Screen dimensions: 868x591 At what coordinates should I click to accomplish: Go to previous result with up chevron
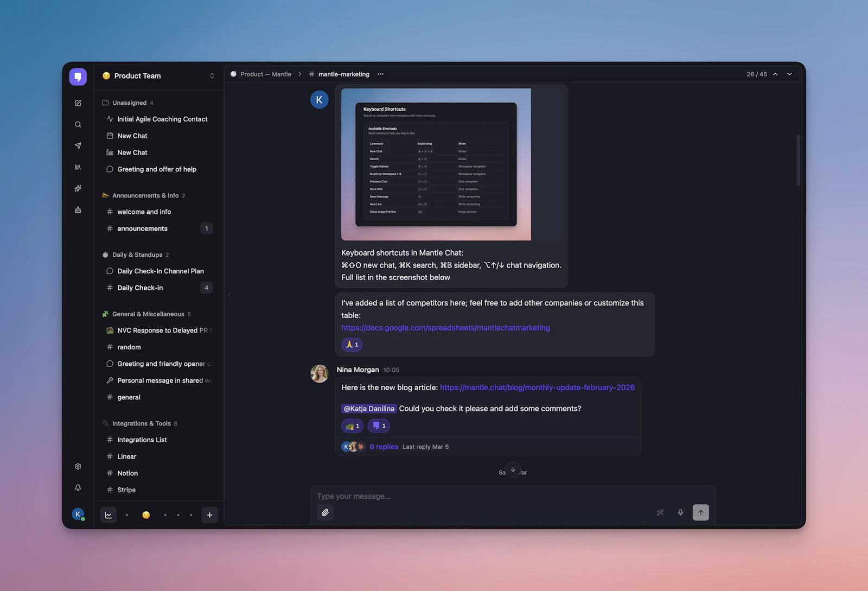(x=775, y=74)
